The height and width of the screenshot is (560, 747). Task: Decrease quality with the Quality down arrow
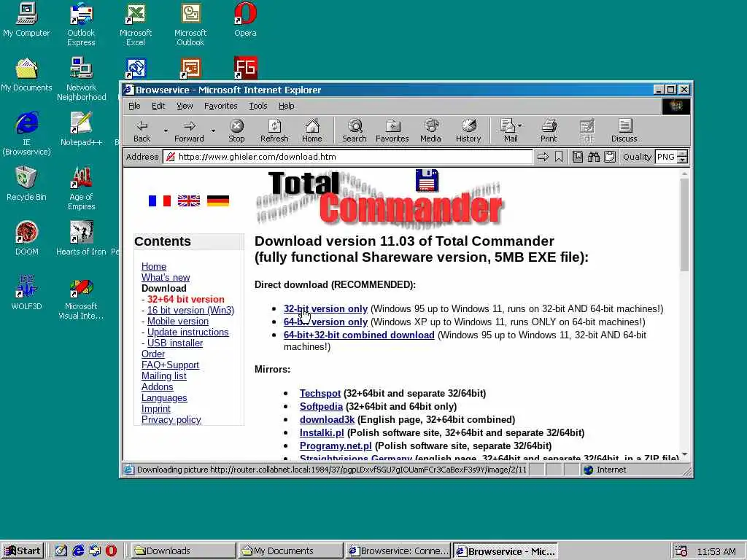682,160
